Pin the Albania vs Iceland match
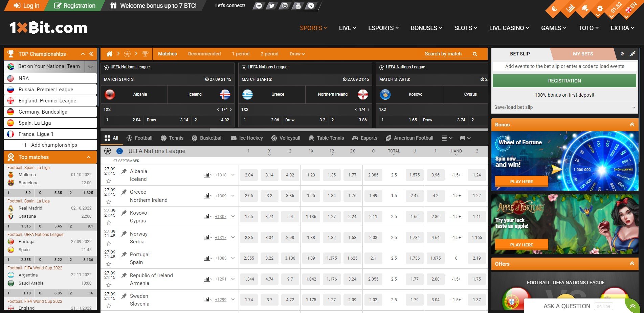 click(124, 171)
